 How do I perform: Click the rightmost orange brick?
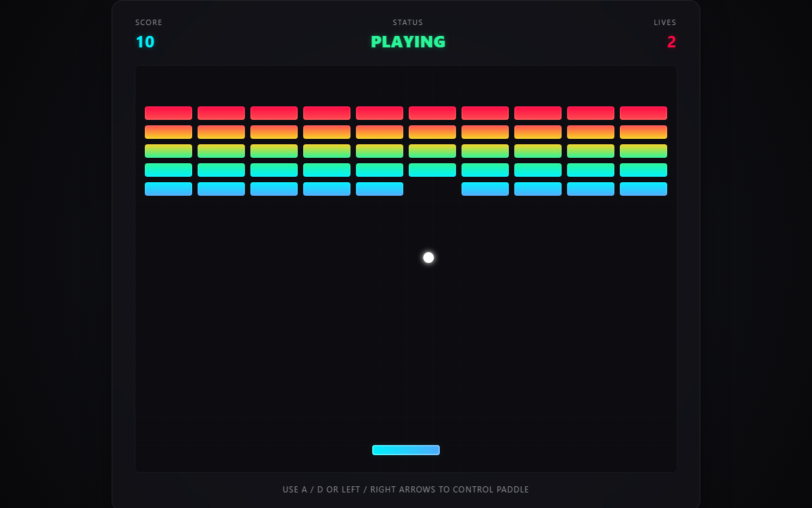point(644,132)
